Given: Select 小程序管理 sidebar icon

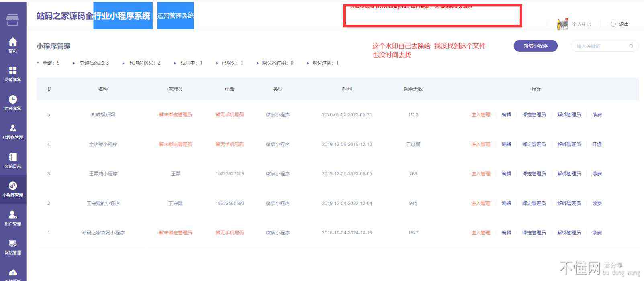Looking at the screenshot, I should pos(13,186).
